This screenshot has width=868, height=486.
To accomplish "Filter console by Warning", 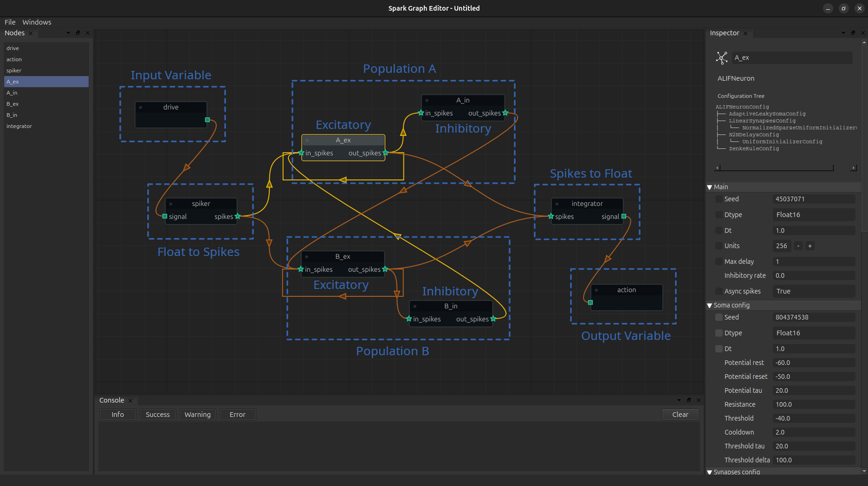I will tap(197, 415).
